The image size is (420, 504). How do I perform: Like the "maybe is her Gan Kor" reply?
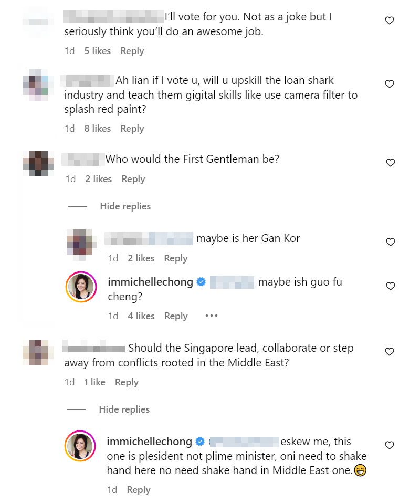[x=390, y=242]
